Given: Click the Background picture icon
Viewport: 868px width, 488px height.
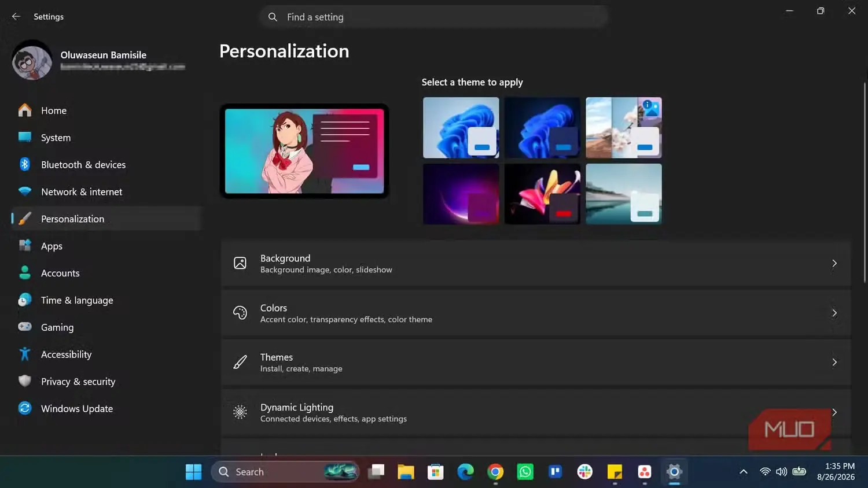Looking at the screenshot, I should click(240, 263).
